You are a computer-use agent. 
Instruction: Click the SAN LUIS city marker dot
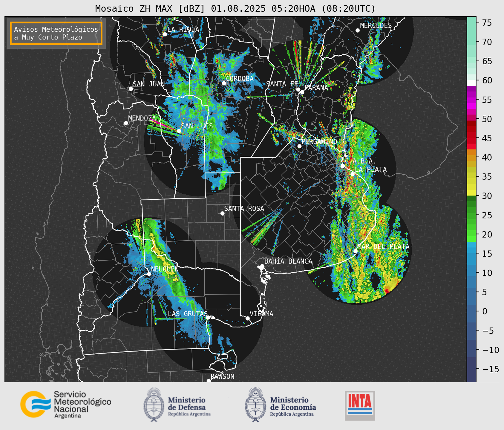[179, 131]
